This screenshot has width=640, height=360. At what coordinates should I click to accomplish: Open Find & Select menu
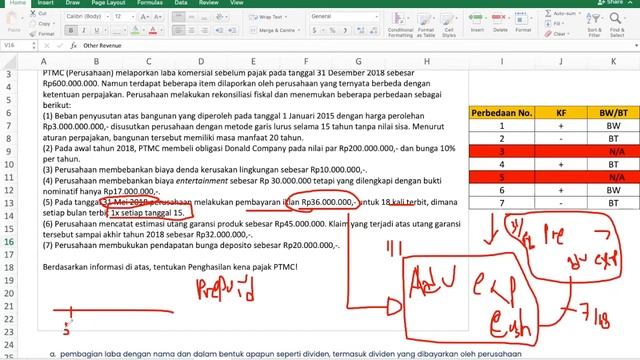617,24
